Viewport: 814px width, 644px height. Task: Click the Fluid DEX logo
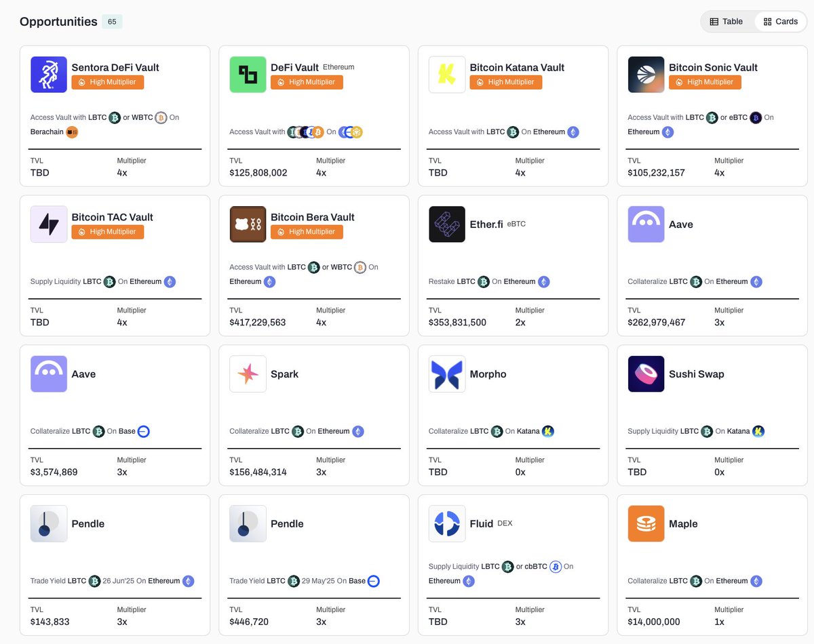click(x=447, y=524)
